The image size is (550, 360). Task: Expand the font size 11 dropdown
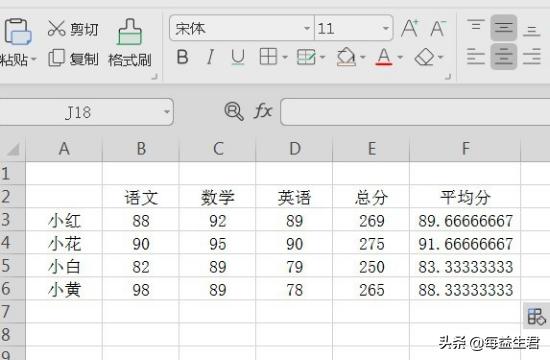coord(385,28)
